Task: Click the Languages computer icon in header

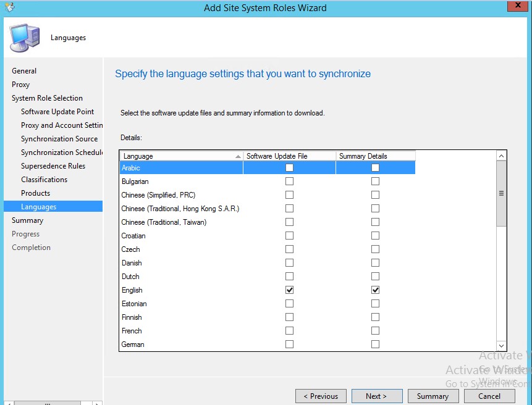Action: tap(25, 38)
